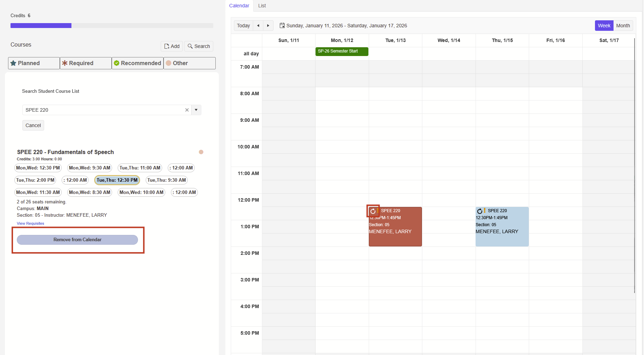Click the Other category dot beside SPEE 220
This screenshot has height=355, width=644.
click(201, 152)
